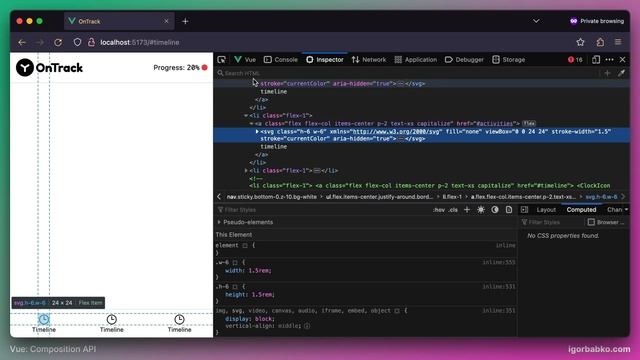This screenshot has width=640, height=360.
Task: Toggle the .cls classes panel
Action: [x=453, y=210]
